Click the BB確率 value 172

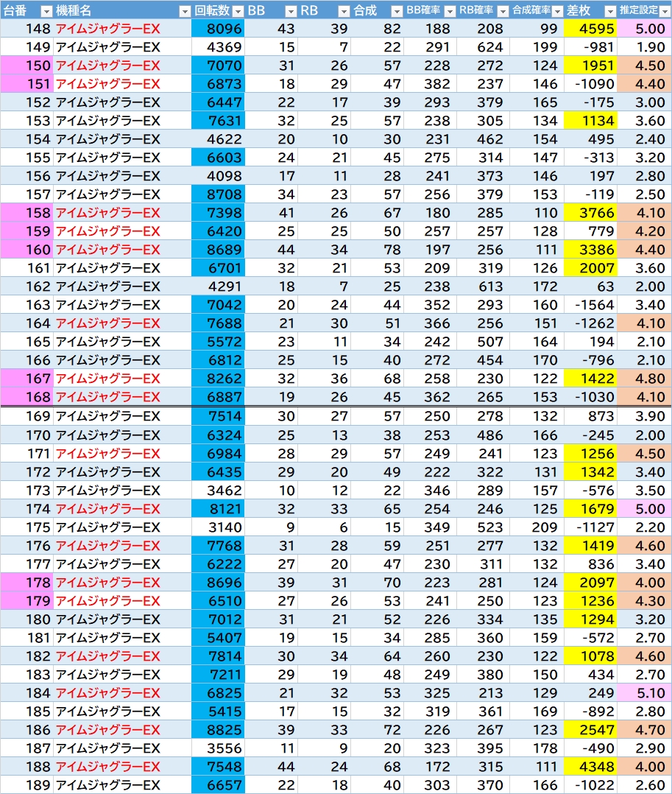pos(430,767)
